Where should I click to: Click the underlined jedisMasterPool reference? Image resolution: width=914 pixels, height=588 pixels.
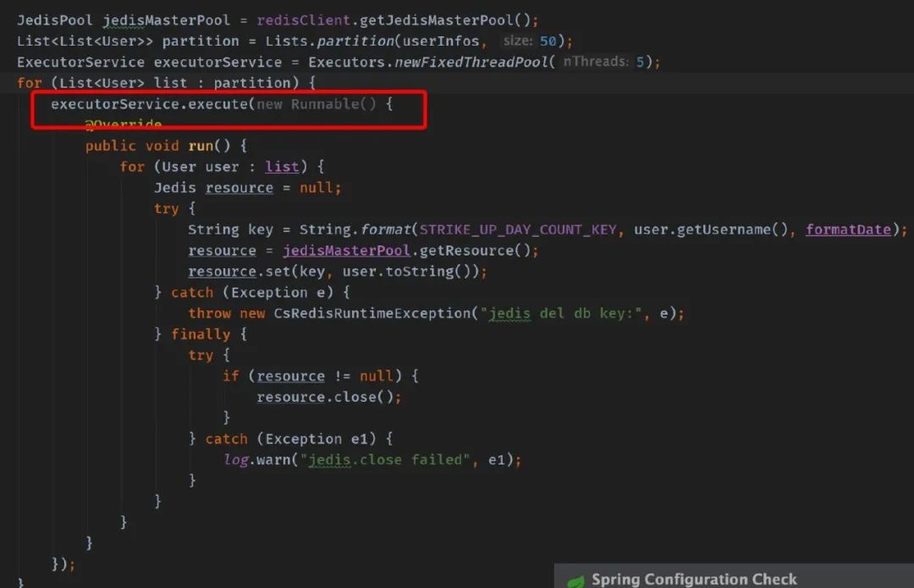click(x=346, y=250)
